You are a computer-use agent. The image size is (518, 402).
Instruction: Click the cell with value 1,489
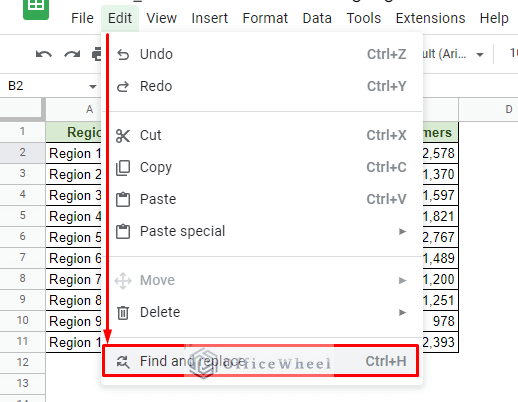pyautogui.click(x=440, y=258)
